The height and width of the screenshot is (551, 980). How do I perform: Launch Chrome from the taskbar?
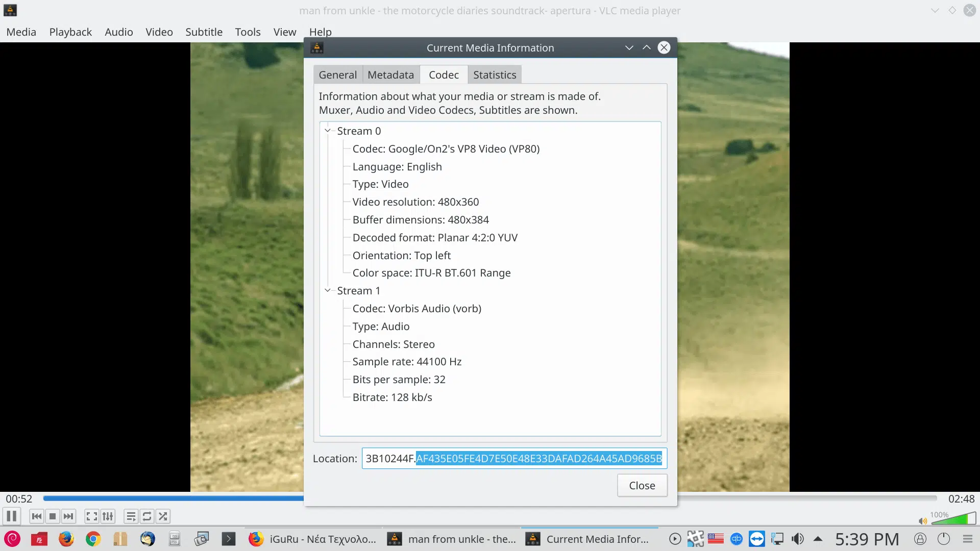pos(93,539)
